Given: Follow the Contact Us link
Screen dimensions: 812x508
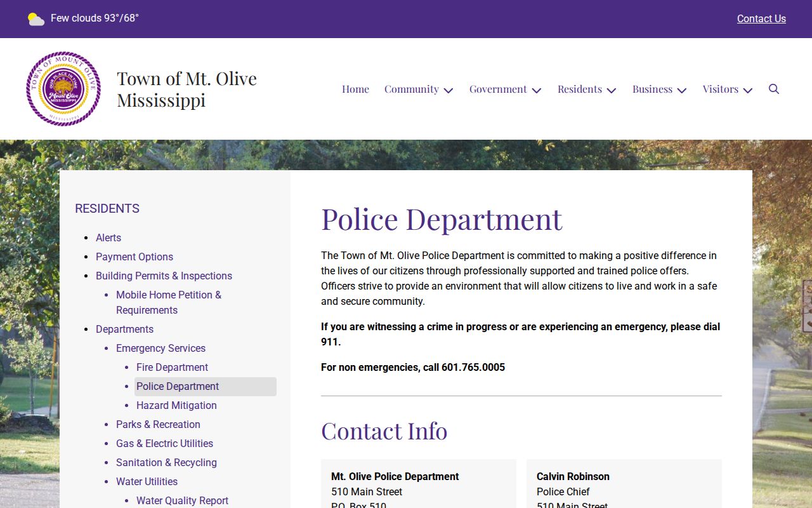Looking at the screenshot, I should coord(761,19).
